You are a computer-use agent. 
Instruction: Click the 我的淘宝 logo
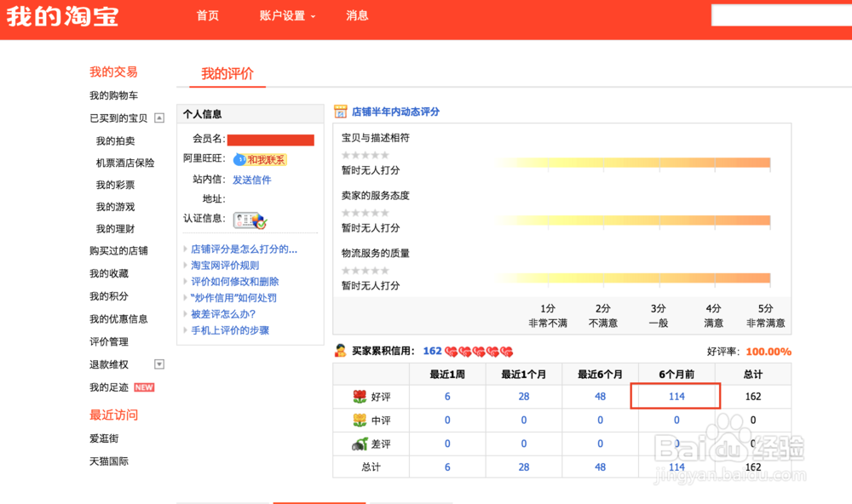tap(61, 15)
